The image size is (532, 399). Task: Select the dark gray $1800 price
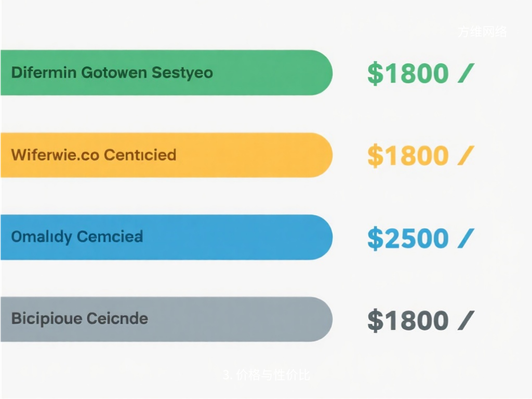click(408, 320)
